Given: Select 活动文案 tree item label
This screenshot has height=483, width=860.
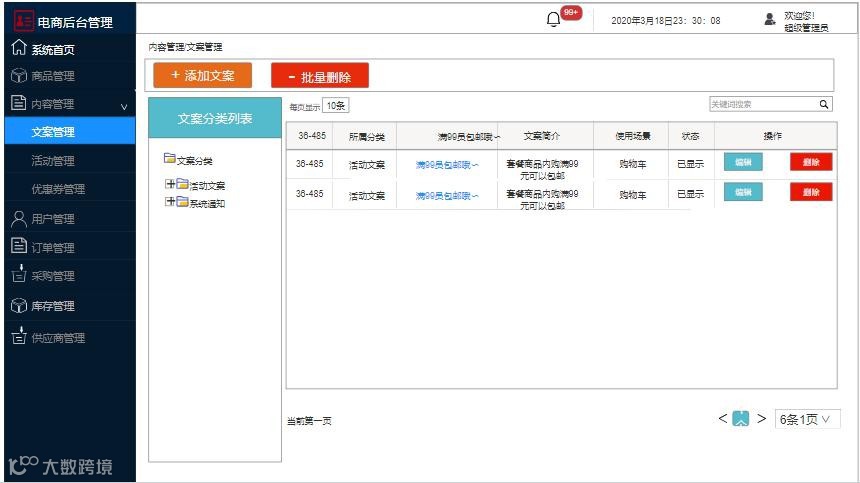Looking at the screenshot, I should click(x=207, y=186).
